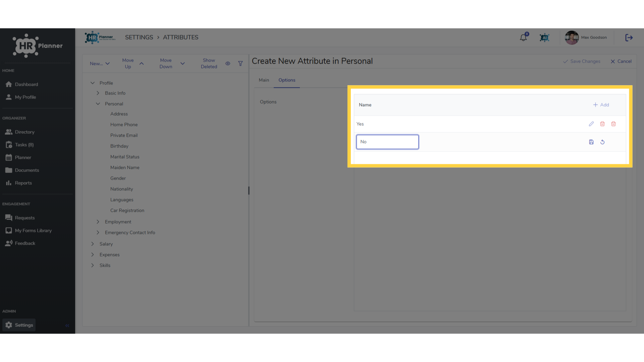644x362 pixels.
Task: Open Reports in sidebar
Action: point(19,183)
